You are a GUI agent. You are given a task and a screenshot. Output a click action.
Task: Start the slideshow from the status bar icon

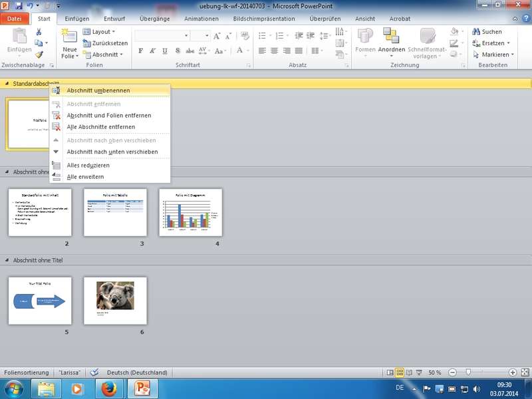click(x=420, y=372)
